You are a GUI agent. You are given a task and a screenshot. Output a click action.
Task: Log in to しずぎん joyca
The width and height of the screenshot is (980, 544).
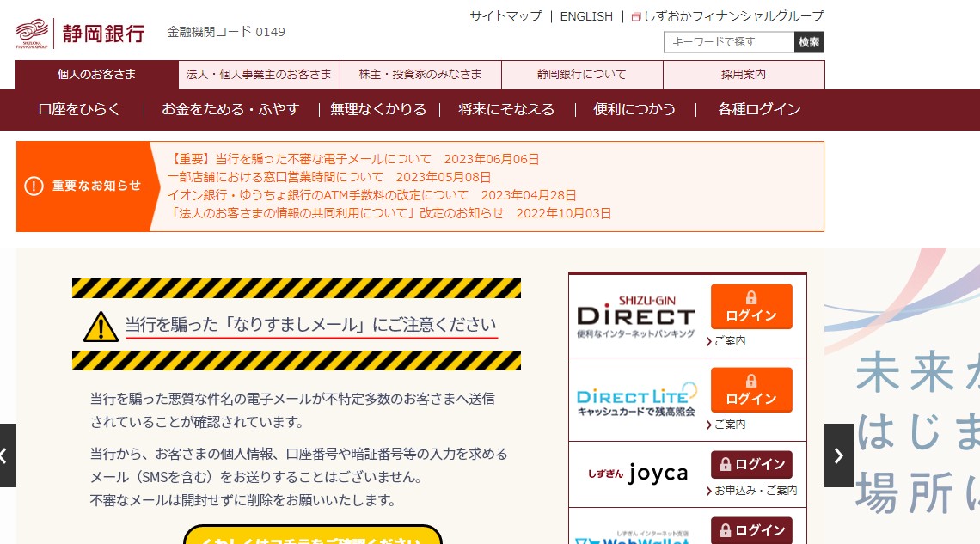pos(751,465)
